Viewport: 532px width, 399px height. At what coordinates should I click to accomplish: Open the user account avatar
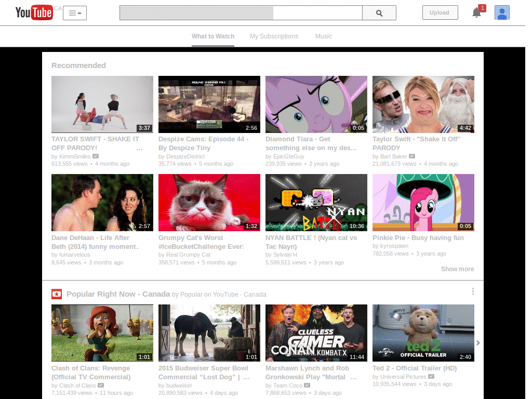click(502, 12)
